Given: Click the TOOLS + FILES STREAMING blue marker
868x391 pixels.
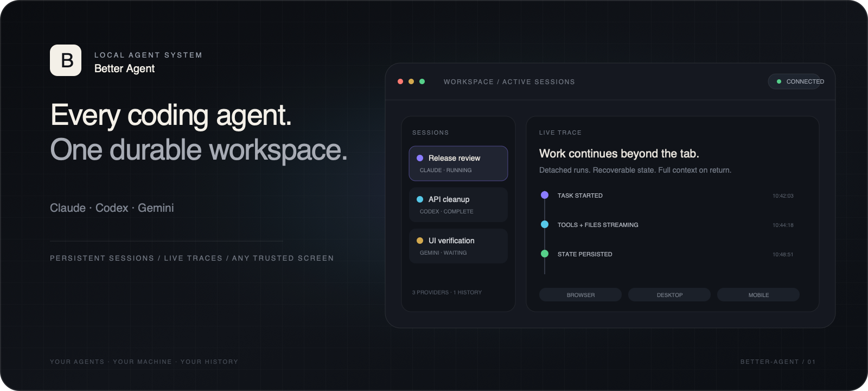Looking at the screenshot, I should point(545,224).
